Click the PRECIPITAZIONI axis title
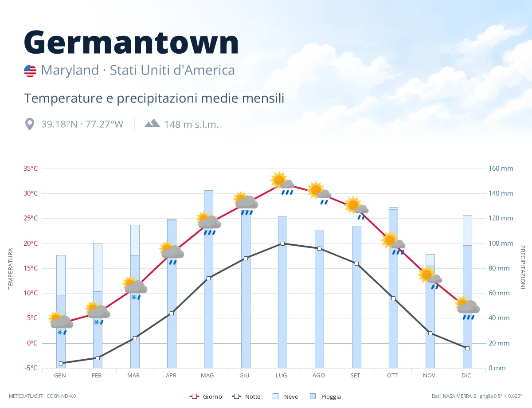 (522, 267)
